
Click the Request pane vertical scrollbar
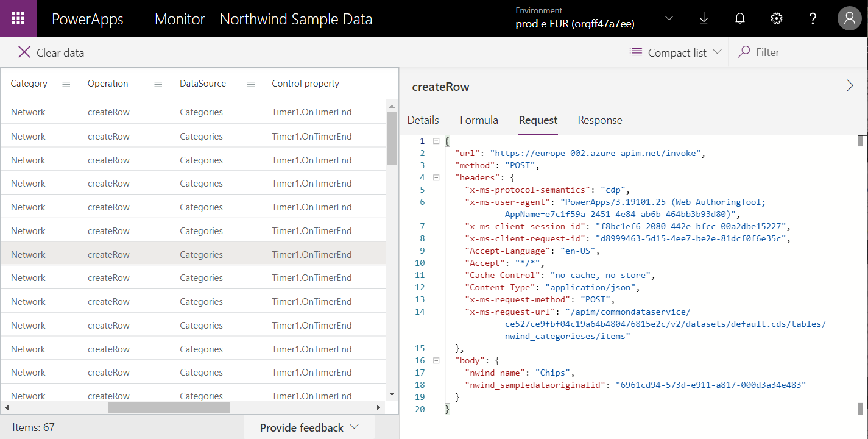[x=861, y=141]
